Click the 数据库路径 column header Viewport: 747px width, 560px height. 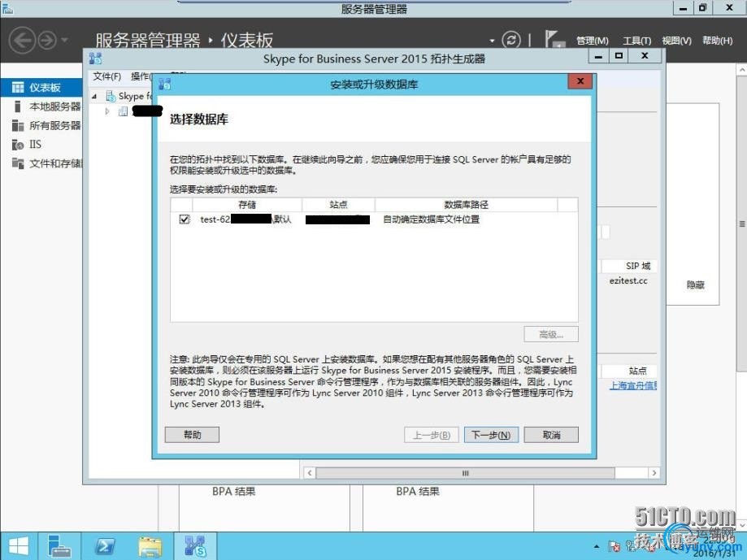pos(466,205)
